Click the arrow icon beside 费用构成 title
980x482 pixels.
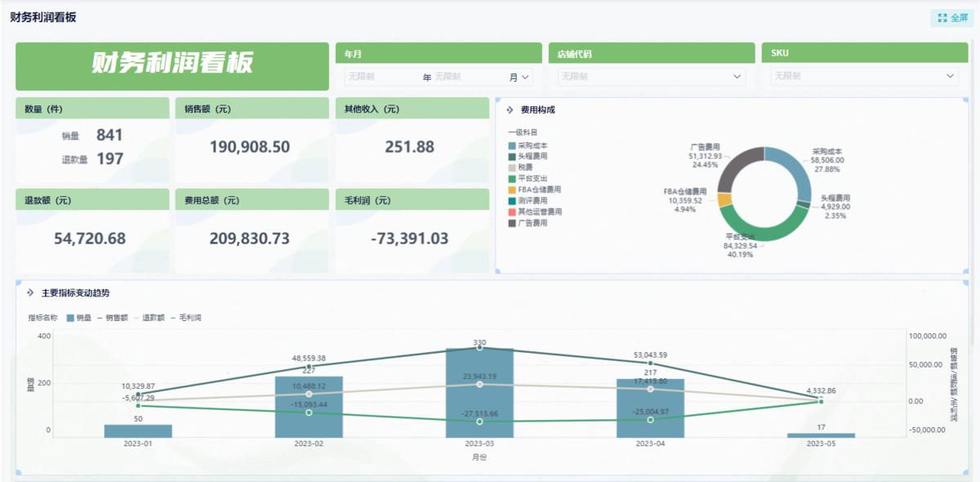tap(510, 109)
